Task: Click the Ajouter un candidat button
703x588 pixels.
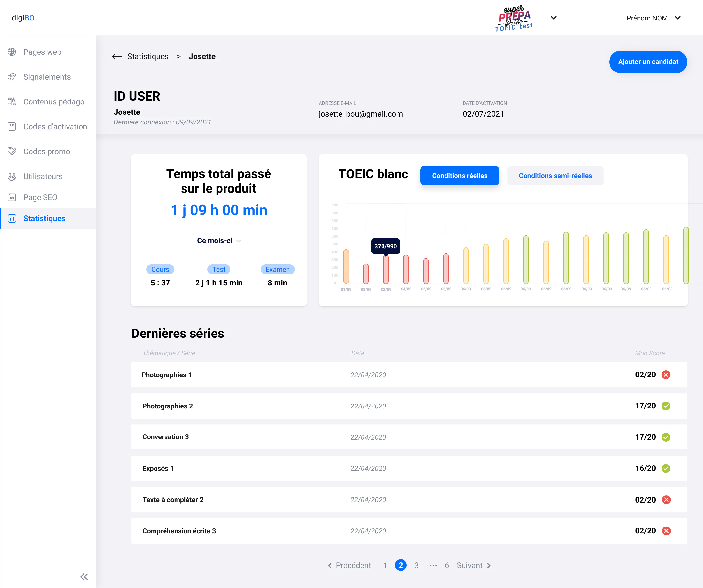Action: click(648, 62)
